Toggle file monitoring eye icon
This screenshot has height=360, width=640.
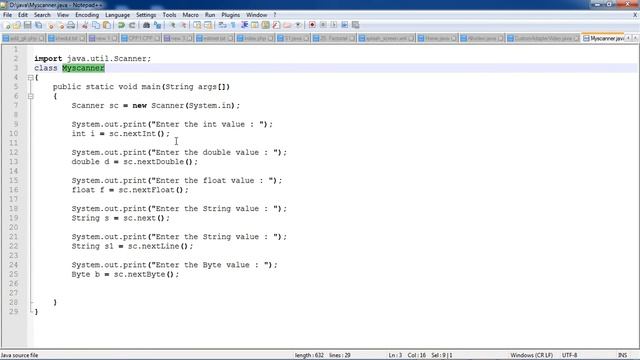[x=298, y=25]
